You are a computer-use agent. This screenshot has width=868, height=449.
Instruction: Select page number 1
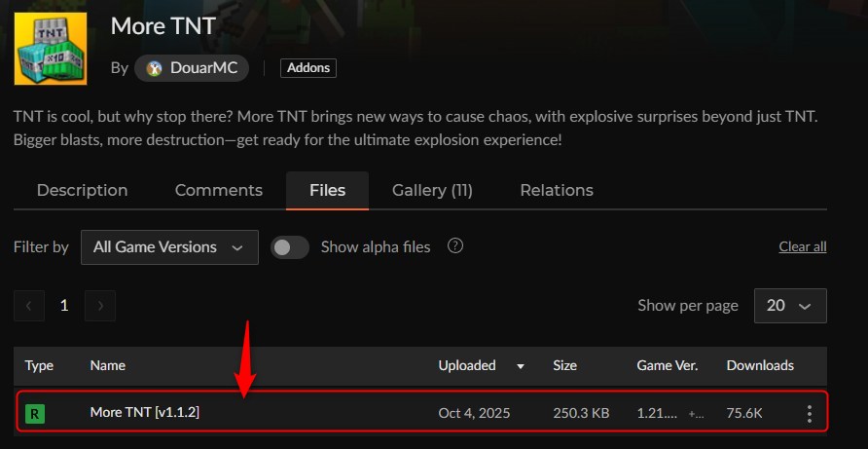64,306
